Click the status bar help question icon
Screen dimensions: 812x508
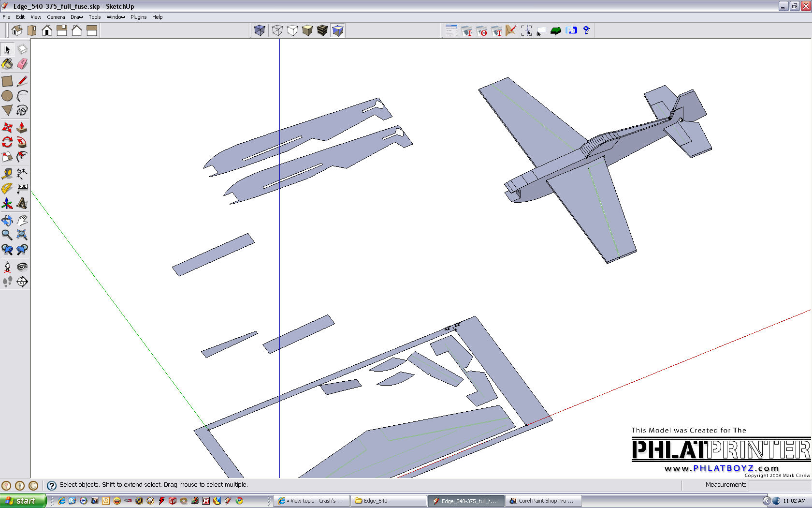coord(52,485)
